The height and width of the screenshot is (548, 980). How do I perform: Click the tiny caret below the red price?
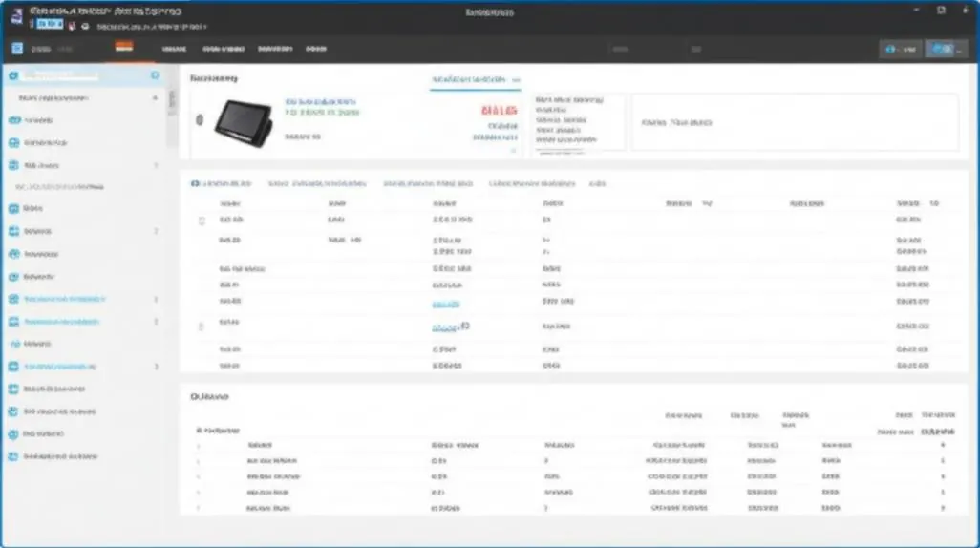[x=513, y=150]
